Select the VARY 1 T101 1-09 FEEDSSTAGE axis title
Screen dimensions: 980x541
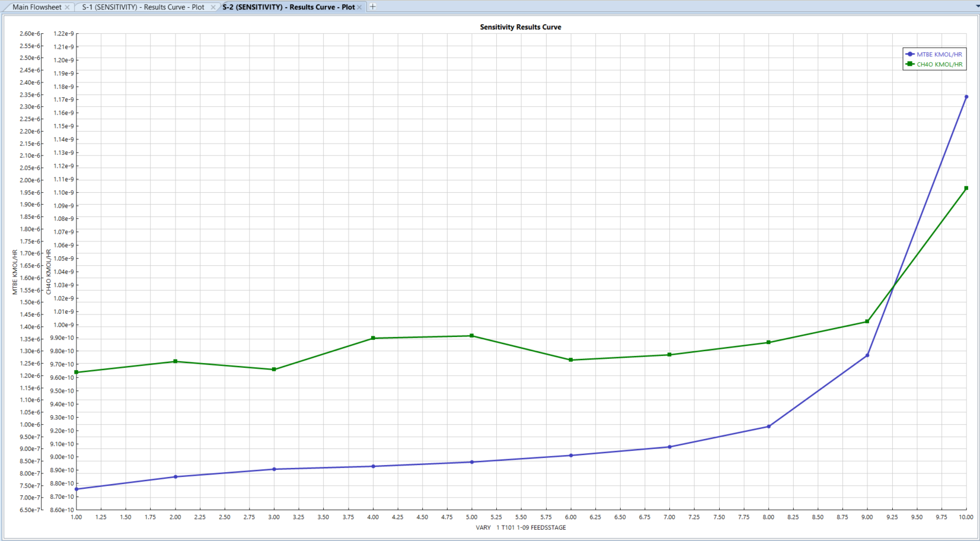click(521, 527)
